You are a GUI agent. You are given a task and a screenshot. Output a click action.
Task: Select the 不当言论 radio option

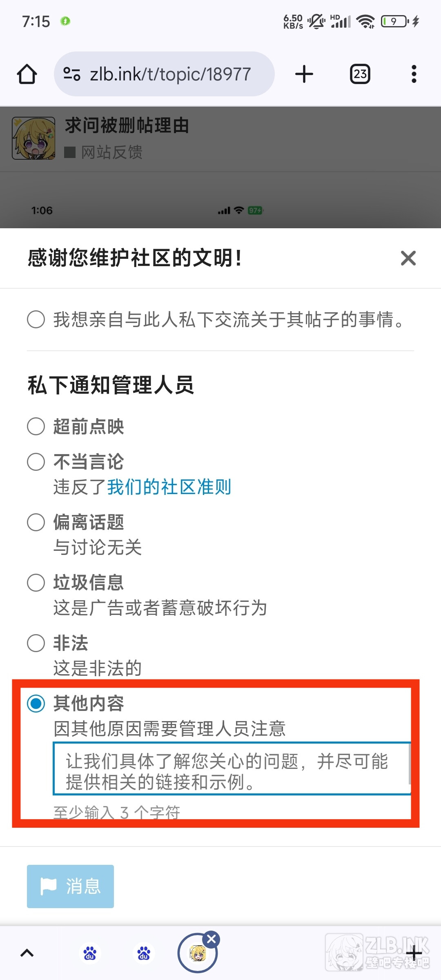click(x=36, y=462)
